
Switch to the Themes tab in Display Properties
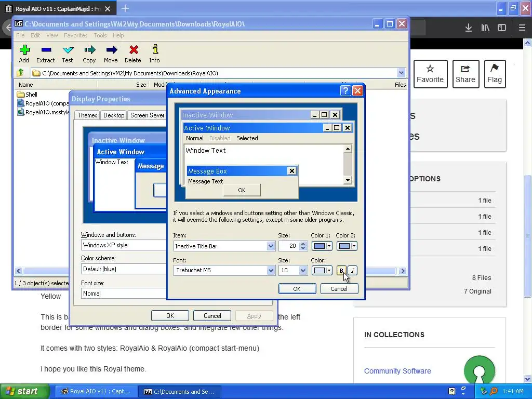pyautogui.click(x=87, y=115)
